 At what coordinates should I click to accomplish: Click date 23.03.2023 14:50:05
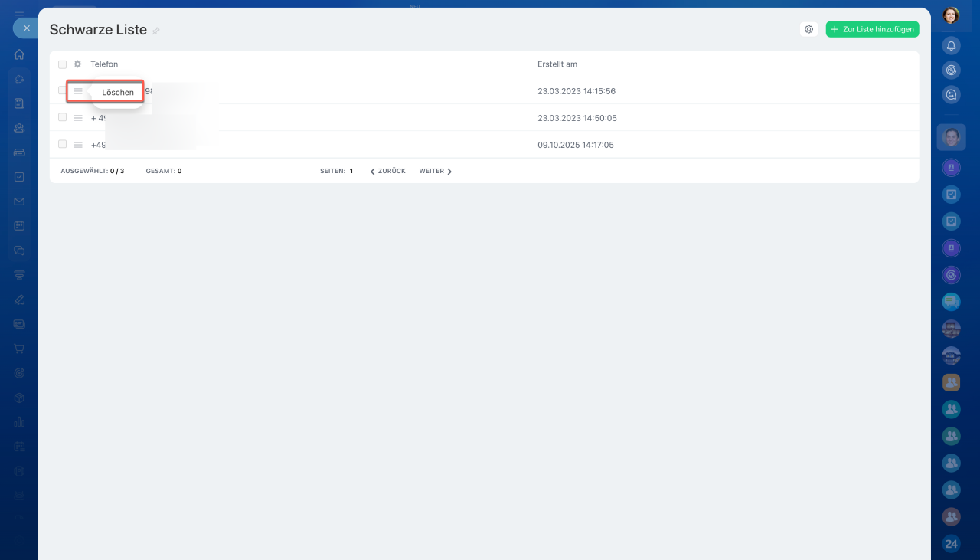[x=577, y=118]
